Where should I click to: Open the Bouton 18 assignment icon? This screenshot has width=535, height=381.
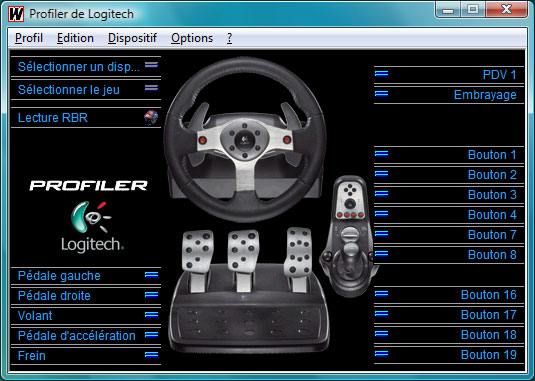[381, 333]
